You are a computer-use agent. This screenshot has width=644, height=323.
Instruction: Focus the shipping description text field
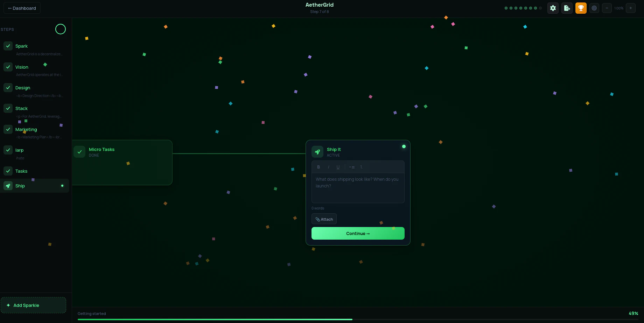click(358, 188)
